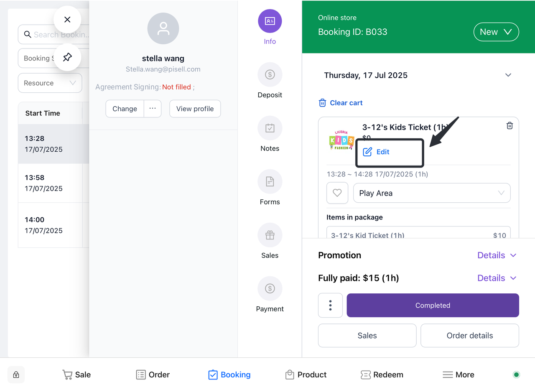The image size is (535, 392).
Task: Delete the Kids Ticket cart item
Action: [510, 125]
